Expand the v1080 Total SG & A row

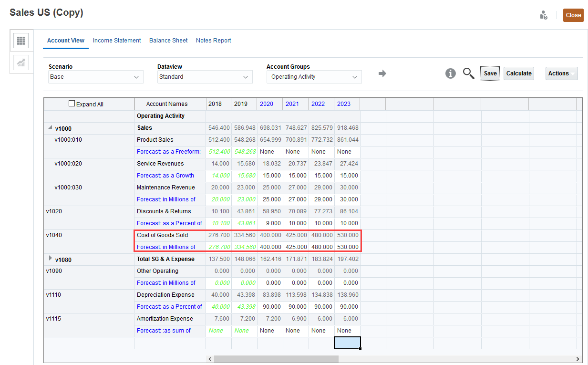(x=51, y=259)
